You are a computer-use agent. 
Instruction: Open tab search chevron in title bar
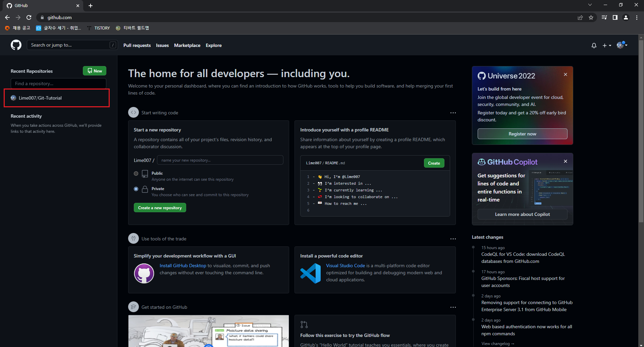590,5
